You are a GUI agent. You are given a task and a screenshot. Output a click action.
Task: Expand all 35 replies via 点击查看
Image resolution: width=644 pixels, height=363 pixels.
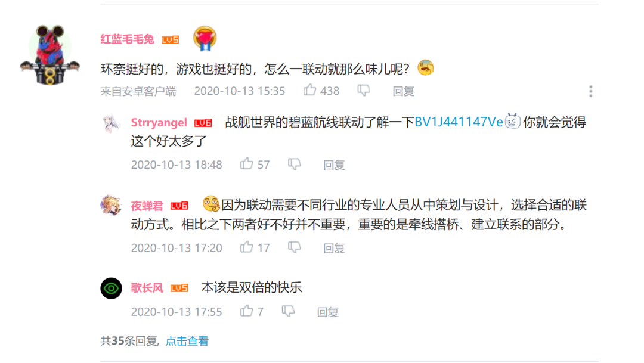[187, 341]
